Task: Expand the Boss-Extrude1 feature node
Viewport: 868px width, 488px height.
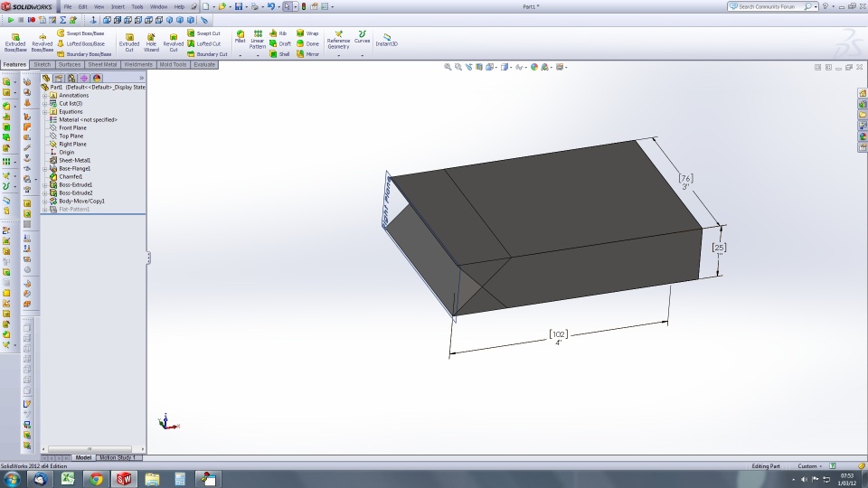Action: 45,184
